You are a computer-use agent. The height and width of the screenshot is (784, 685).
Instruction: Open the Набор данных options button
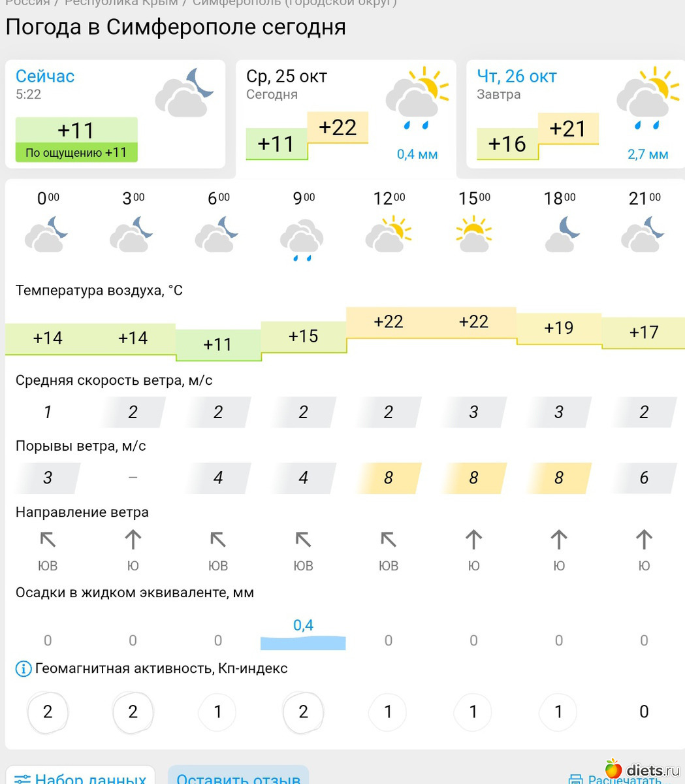80,777
